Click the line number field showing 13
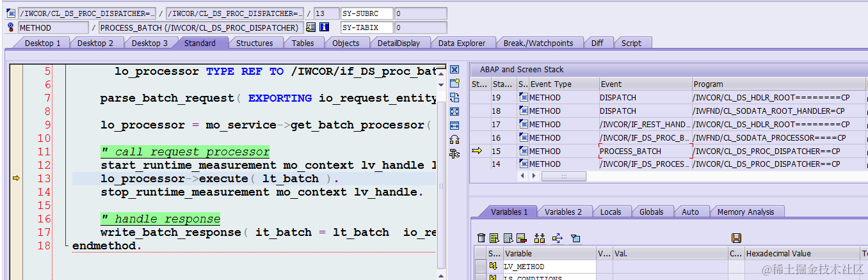This screenshot has height=280, width=868. (x=327, y=13)
